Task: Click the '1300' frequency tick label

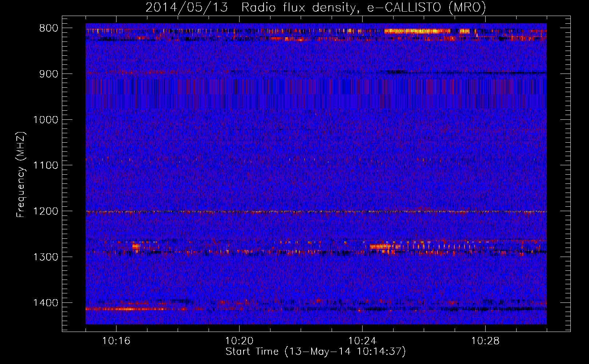Action: click(46, 257)
